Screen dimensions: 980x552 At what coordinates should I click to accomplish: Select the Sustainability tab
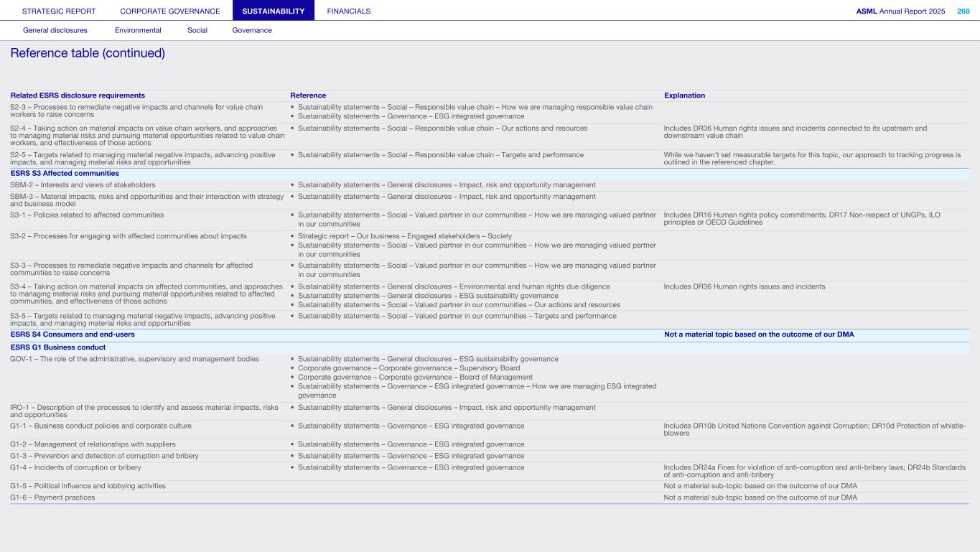click(x=274, y=11)
